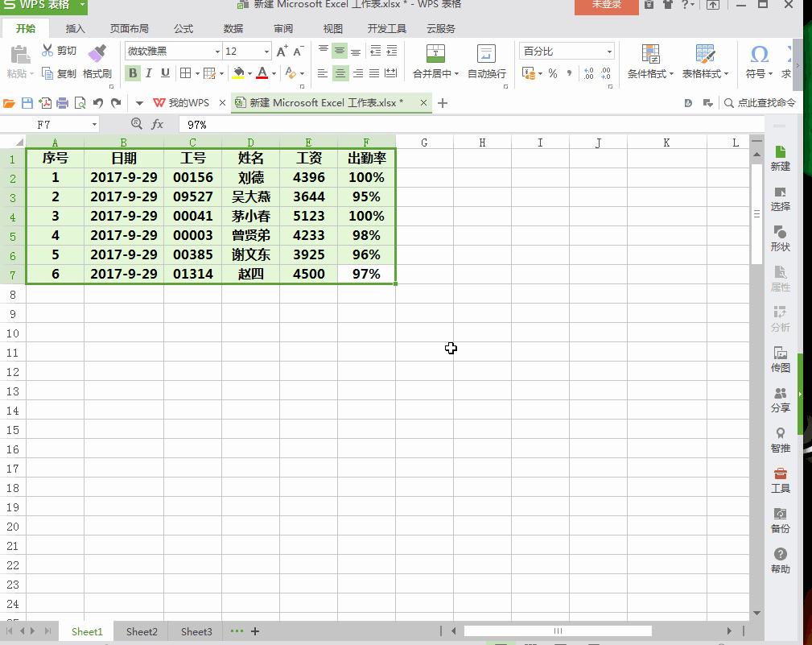Screen dimensions: 812x645
Task: Click the 未登录 login button
Action: 606,5
